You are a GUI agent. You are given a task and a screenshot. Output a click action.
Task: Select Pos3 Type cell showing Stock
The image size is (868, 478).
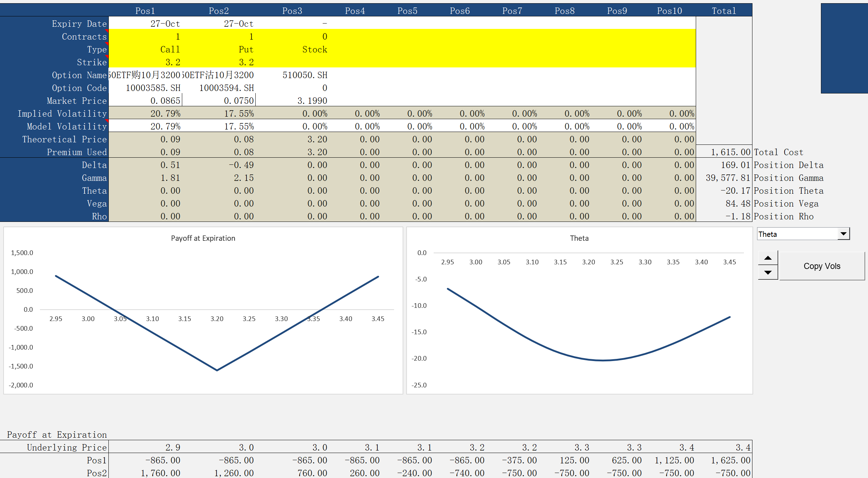click(x=292, y=49)
